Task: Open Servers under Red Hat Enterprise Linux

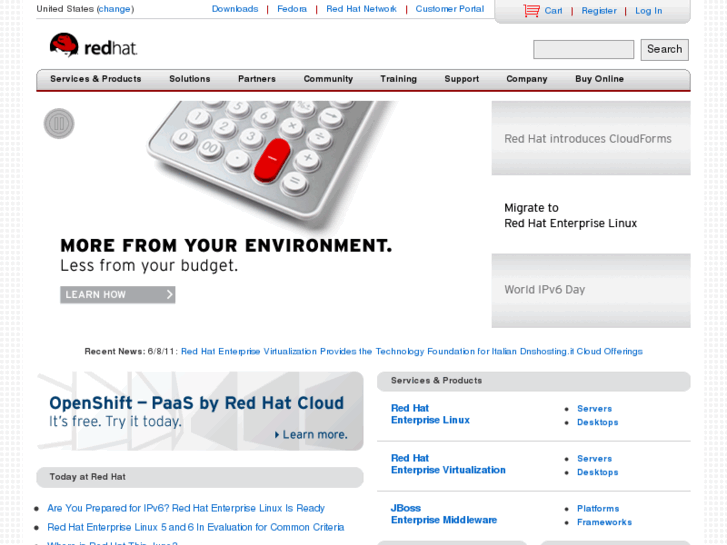Action: pyautogui.click(x=594, y=409)
